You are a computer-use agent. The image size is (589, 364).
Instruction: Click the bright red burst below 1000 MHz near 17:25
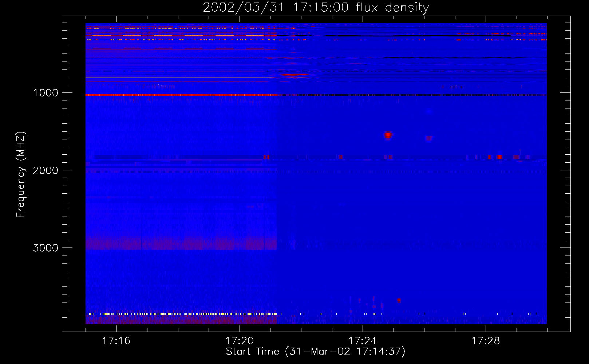388,135
